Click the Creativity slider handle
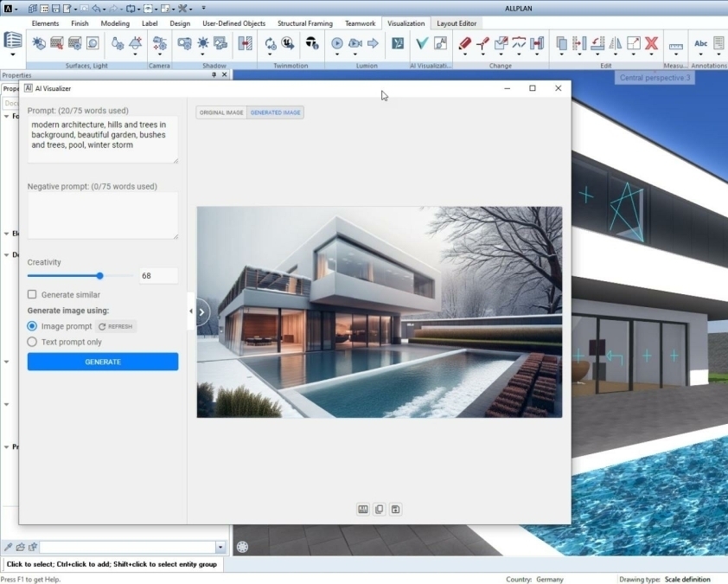This screenshot has height=584, width=728. [x=100, y=276]
